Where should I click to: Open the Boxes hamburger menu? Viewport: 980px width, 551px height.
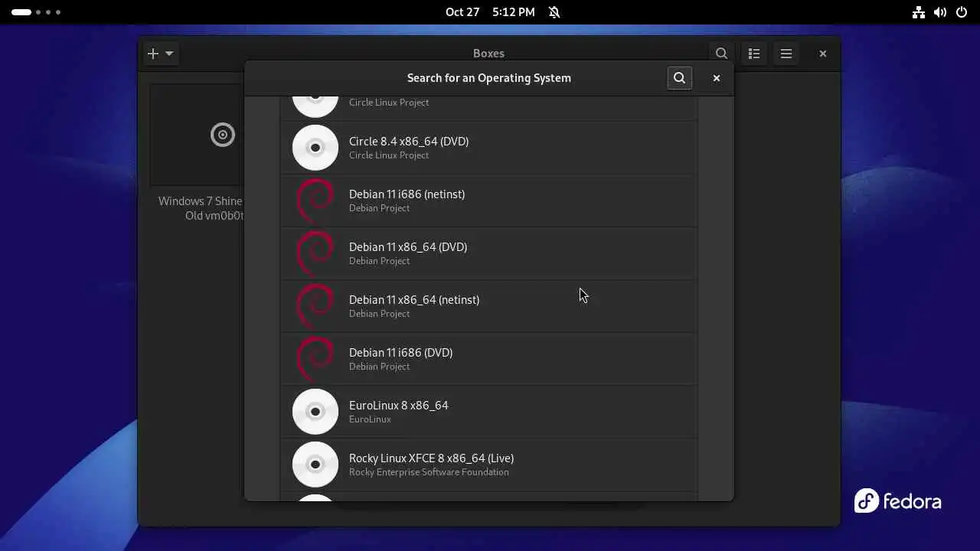(786, 54)
